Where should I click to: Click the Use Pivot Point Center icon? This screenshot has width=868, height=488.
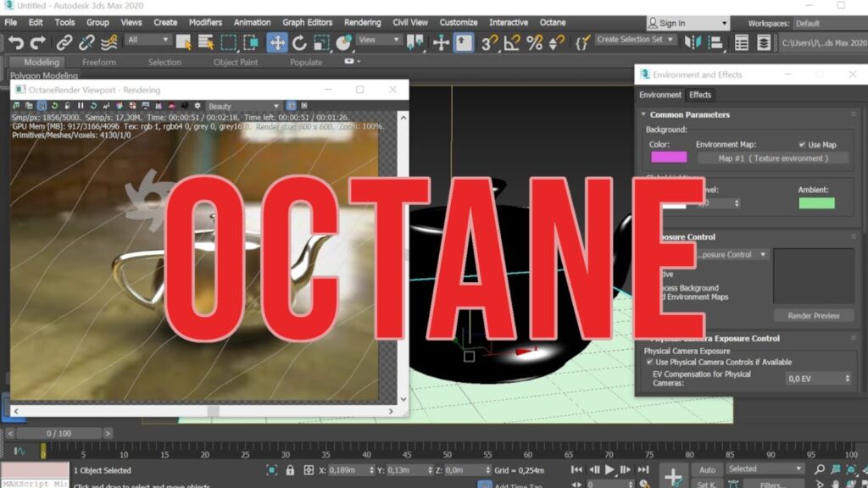415,42
